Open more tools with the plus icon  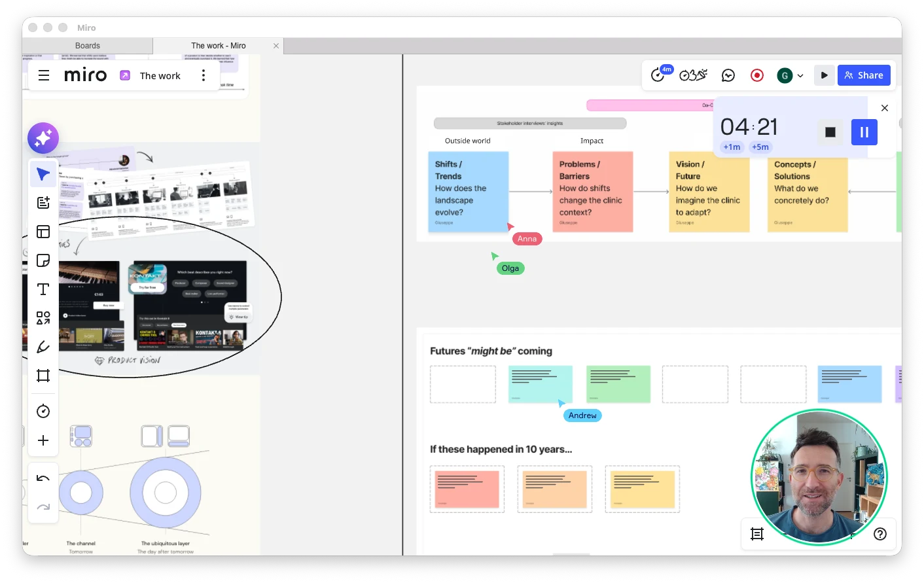(x=43, y=440)
